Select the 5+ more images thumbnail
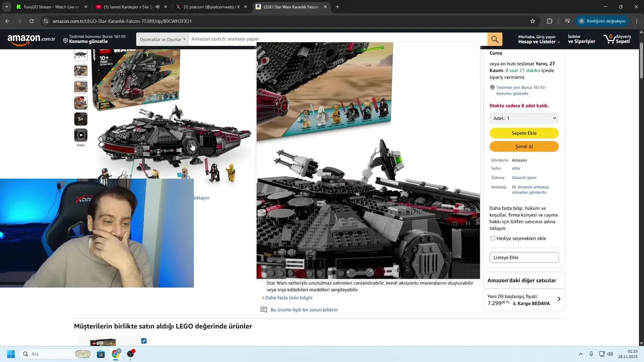The image size is (644, 362). pos(80,119)
